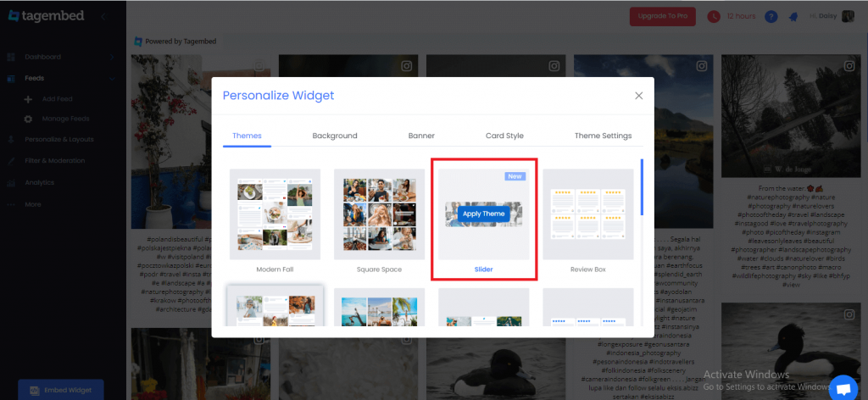Open notifications bell icon
Image resolution: width=868 pixels, height=400 pixels.
pyautogui.click(x=793, y=17)
